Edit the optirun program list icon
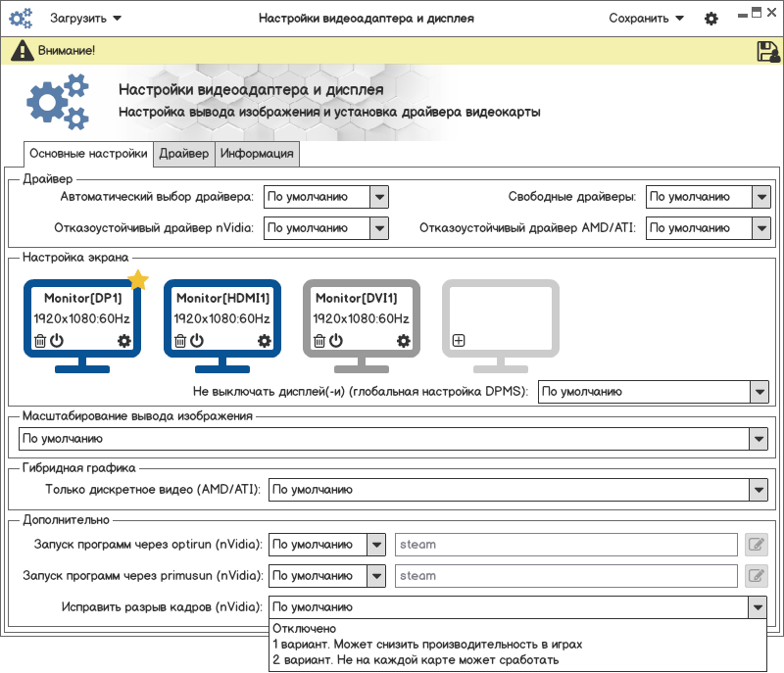Image resolution: width=784 pixels, height=673 pixels. tap(756, 544)
